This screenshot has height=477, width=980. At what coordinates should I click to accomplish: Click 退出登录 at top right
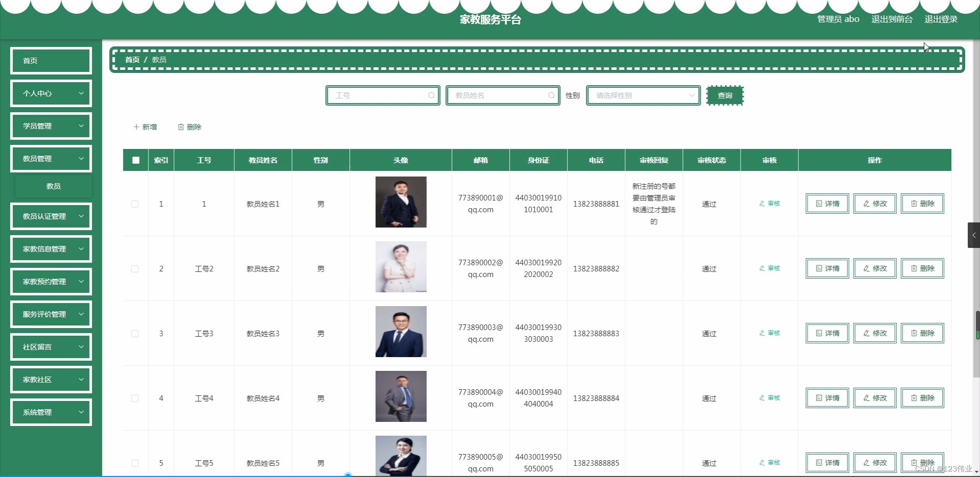tap(941, 19)
